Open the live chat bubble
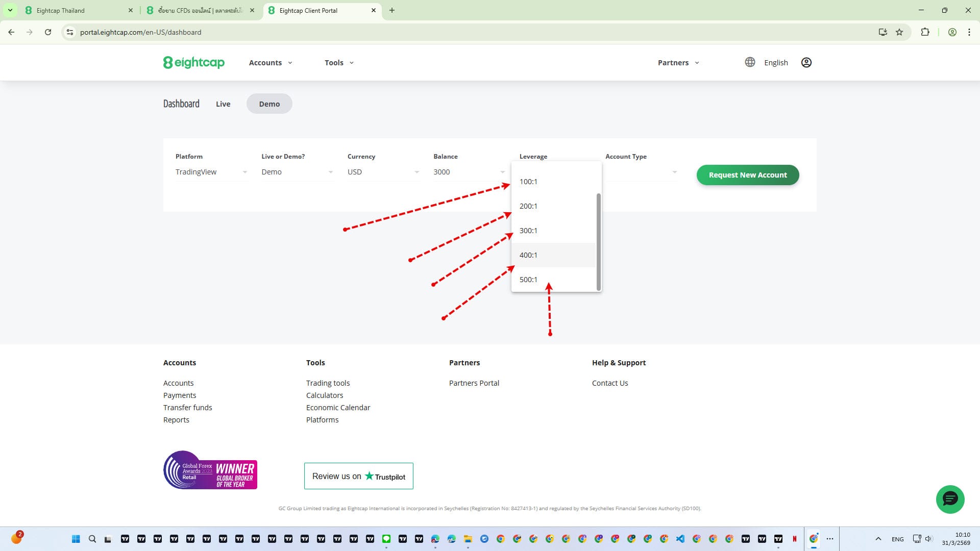This screenshot has height=551, width=980. (x=949, y=499)
